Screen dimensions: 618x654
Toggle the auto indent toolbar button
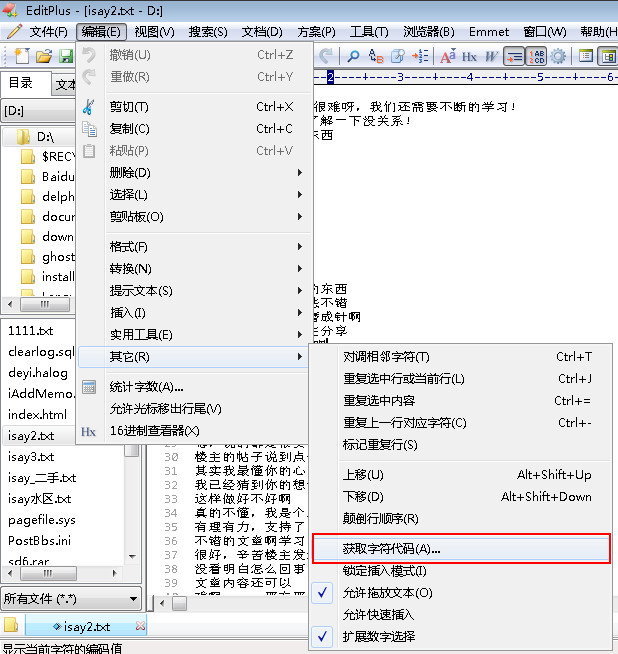[514, 56]
